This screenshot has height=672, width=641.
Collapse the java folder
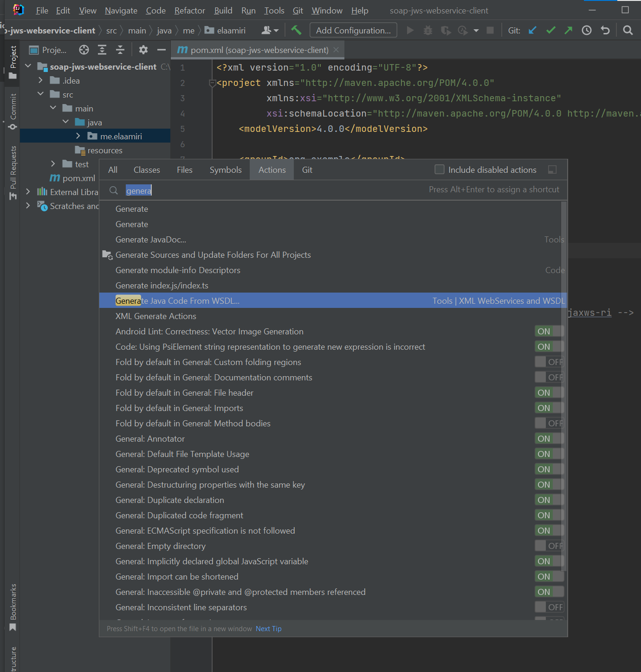click(65, 122)
